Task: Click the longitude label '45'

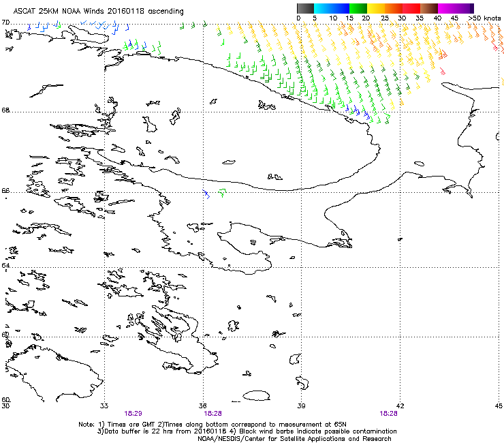Action: 499,406
